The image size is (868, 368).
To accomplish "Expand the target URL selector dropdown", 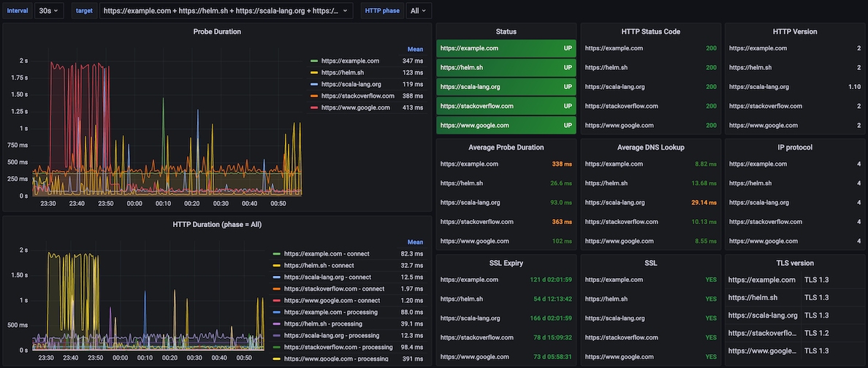I will pos(226,10).
